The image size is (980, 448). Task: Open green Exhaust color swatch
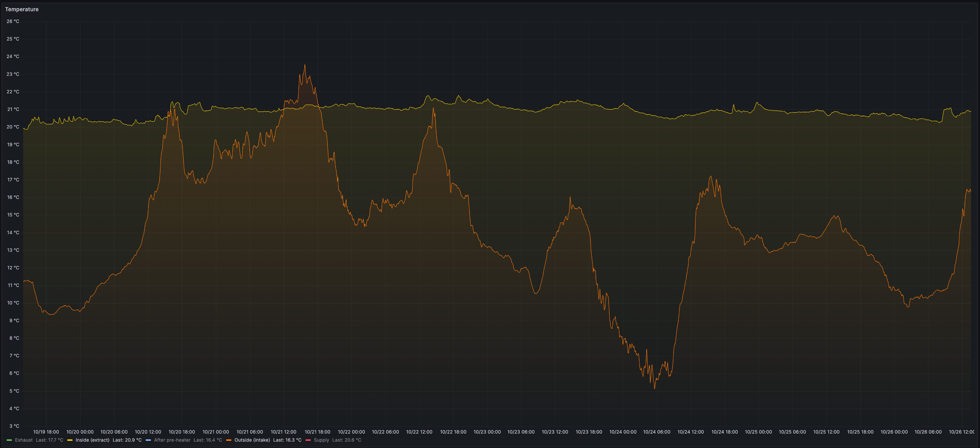9,440
